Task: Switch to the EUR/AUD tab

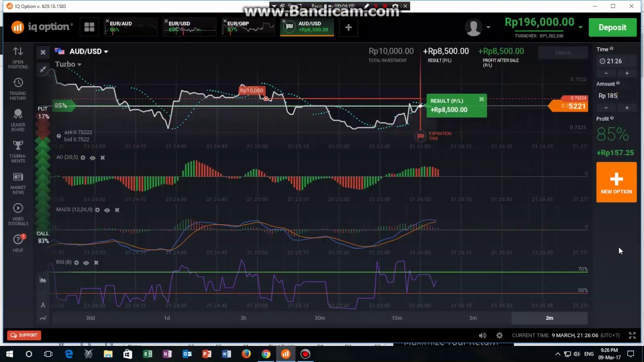Action: click(x=131, y=27)
